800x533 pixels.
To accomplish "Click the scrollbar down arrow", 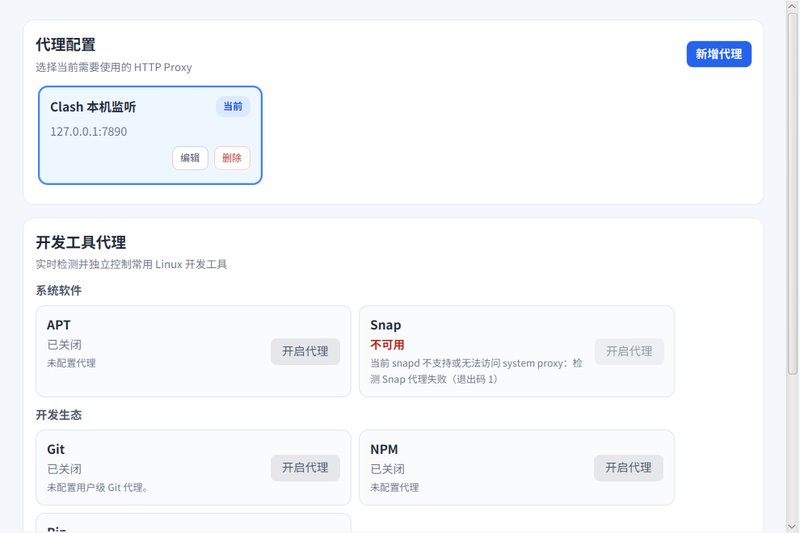I will (792, 526).
